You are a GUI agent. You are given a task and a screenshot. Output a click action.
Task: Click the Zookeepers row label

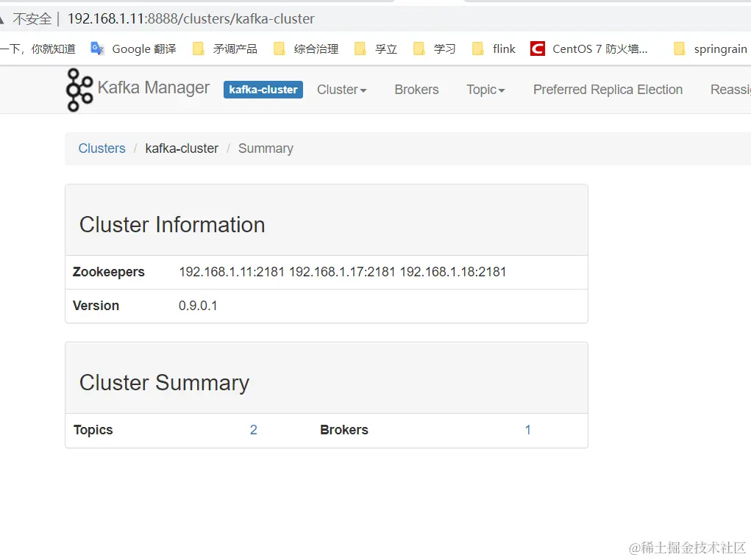coord(108,272)
